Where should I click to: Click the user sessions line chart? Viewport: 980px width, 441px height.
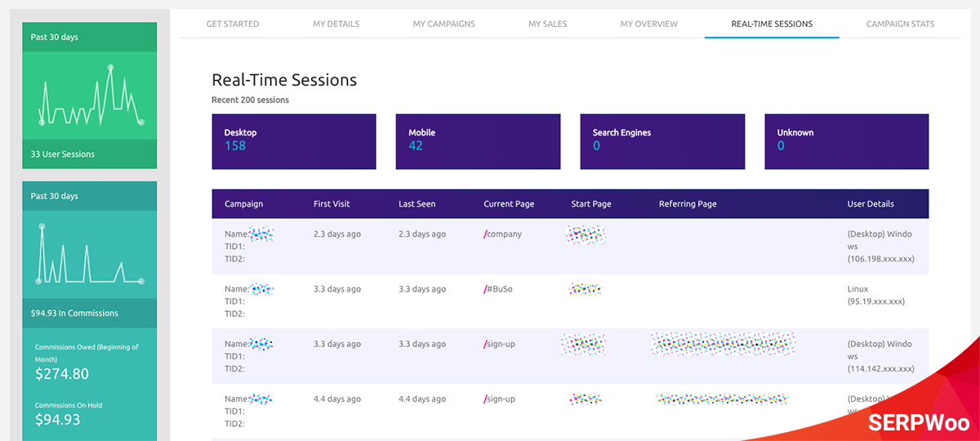click(90, 96)
